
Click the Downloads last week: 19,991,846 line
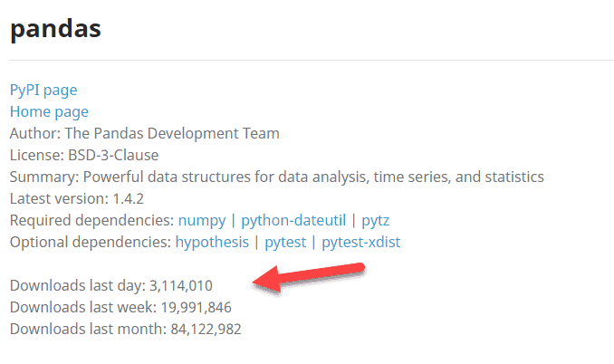120,308
